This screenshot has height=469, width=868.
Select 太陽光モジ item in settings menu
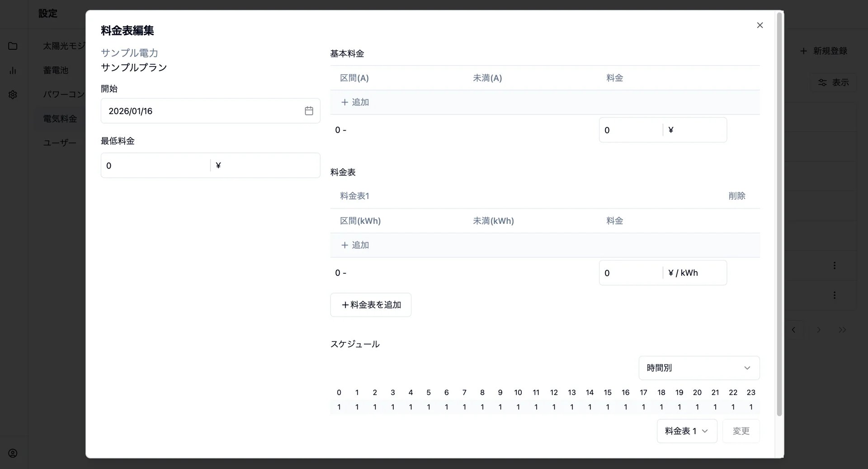click(63, 46)
